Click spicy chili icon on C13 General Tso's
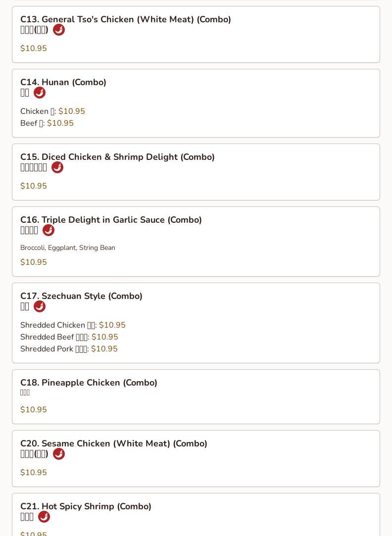The width and height of the screenshot is (392, 536). (59, 30)
